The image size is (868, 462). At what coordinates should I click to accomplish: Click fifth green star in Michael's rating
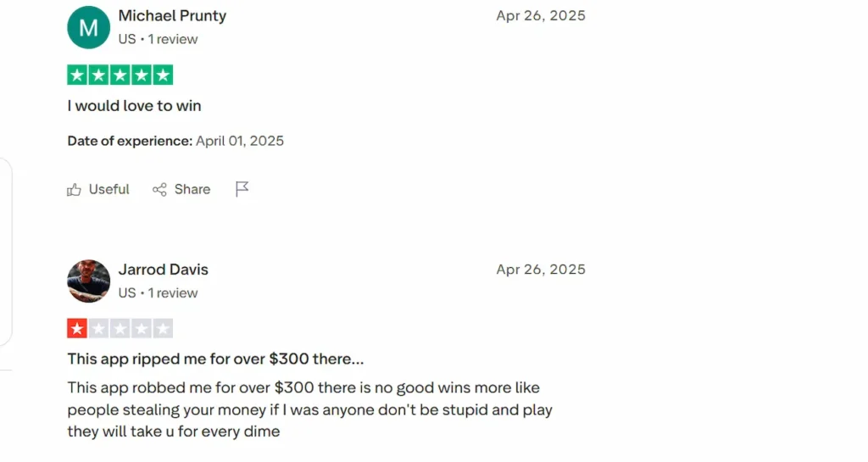[x=163, y=75]
